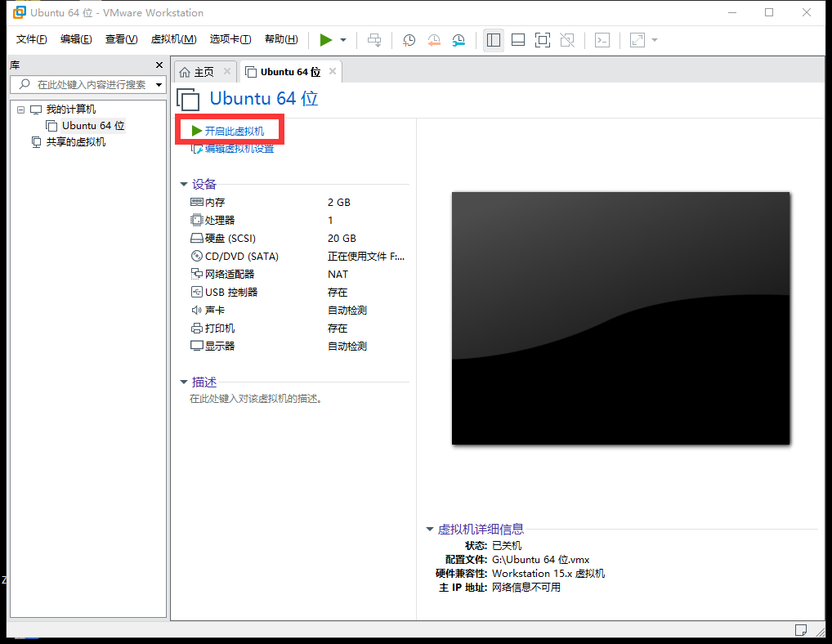Click the stretch guest display icon
The height and width of the screenshot is (644, 832).
pos(637,40)
